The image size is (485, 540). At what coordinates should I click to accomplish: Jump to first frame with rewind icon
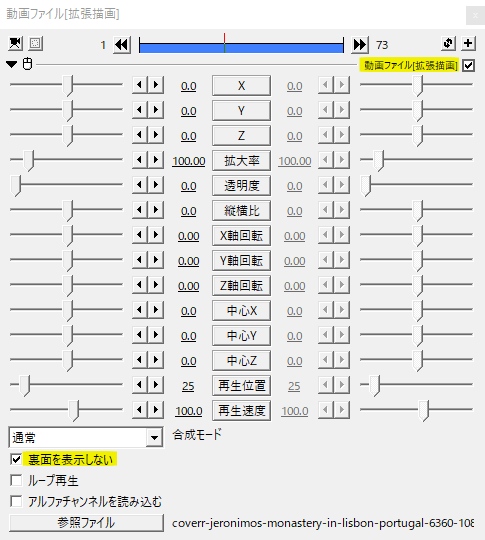pos(122,45)
